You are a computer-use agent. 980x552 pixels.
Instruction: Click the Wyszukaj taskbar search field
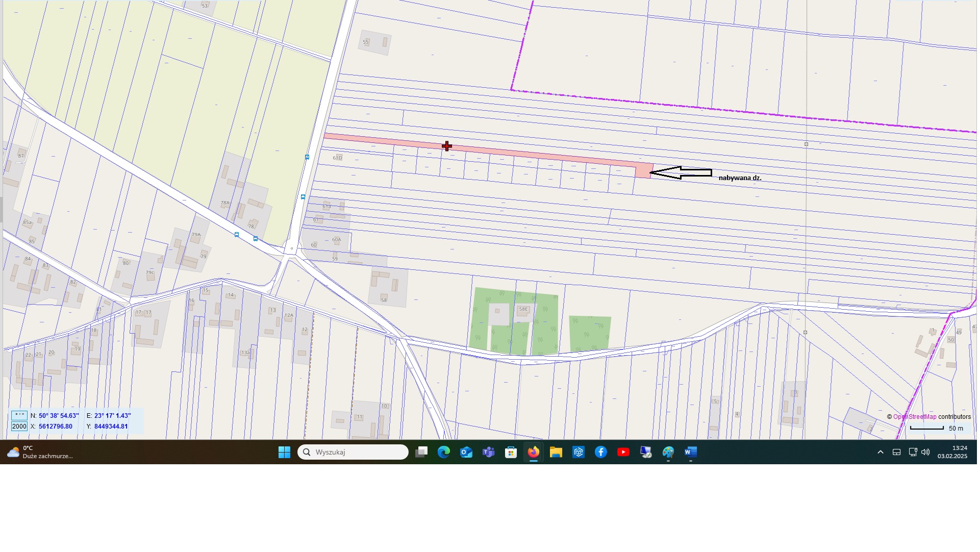(x=353, y=453)
